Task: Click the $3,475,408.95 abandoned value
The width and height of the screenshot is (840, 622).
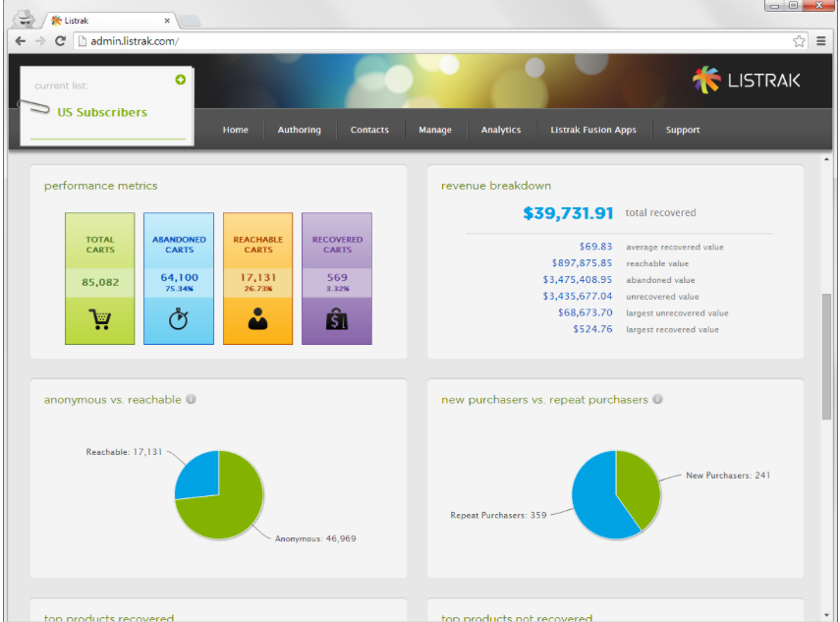Action: (577, 280)
